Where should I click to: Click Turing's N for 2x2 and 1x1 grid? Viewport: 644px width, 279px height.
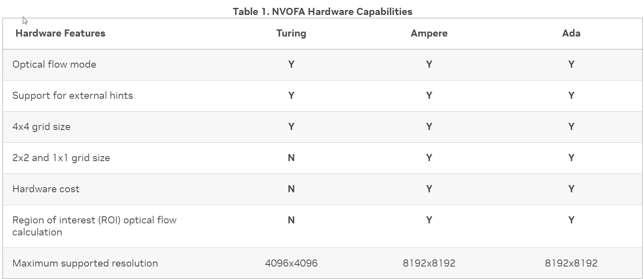291,158
